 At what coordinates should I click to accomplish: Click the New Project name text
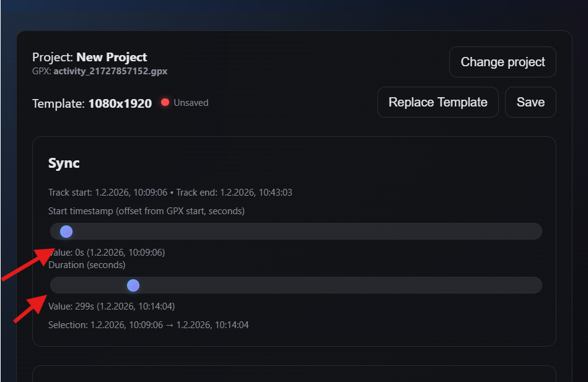(x=112, y=58)
